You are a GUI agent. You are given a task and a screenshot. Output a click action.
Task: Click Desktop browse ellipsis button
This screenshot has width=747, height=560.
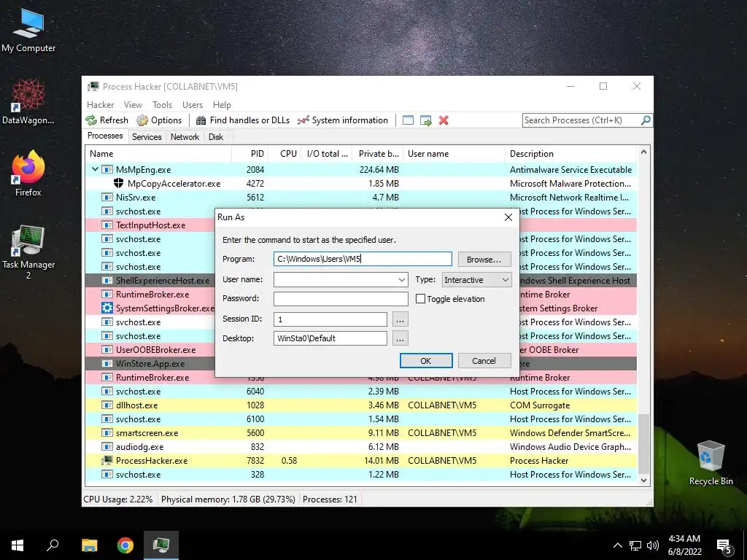coord(400,338)
